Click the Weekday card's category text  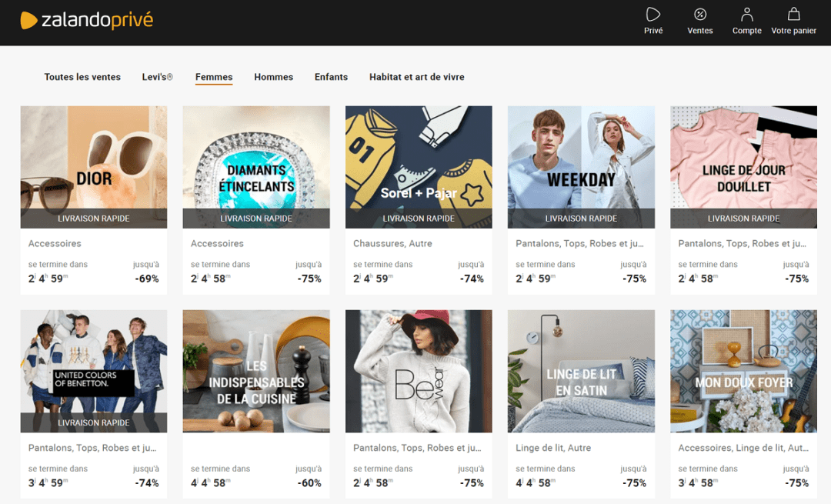[580, 243]
